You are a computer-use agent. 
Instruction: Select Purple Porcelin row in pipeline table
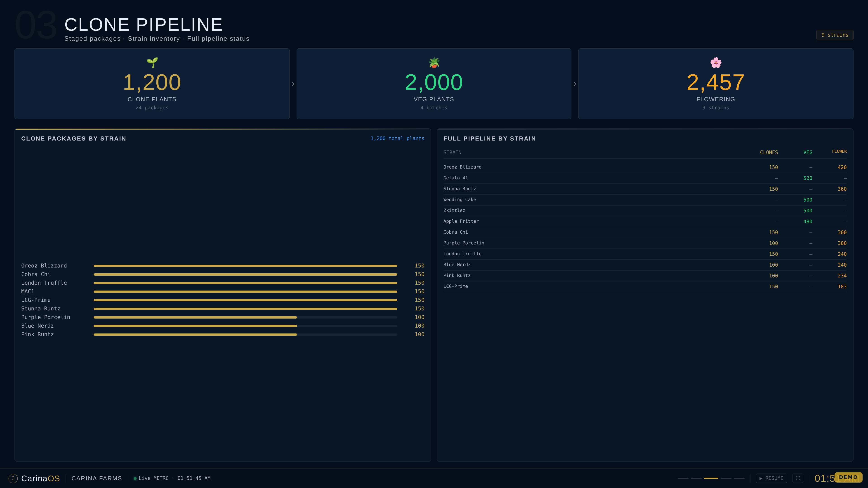(645, 243)
